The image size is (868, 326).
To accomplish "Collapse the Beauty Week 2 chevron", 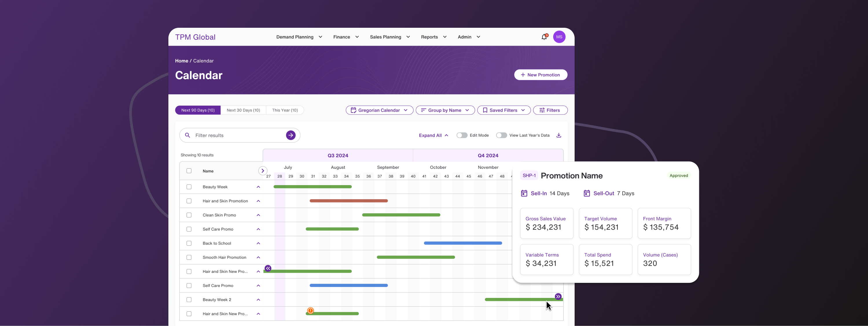I will tap(258, 300).
